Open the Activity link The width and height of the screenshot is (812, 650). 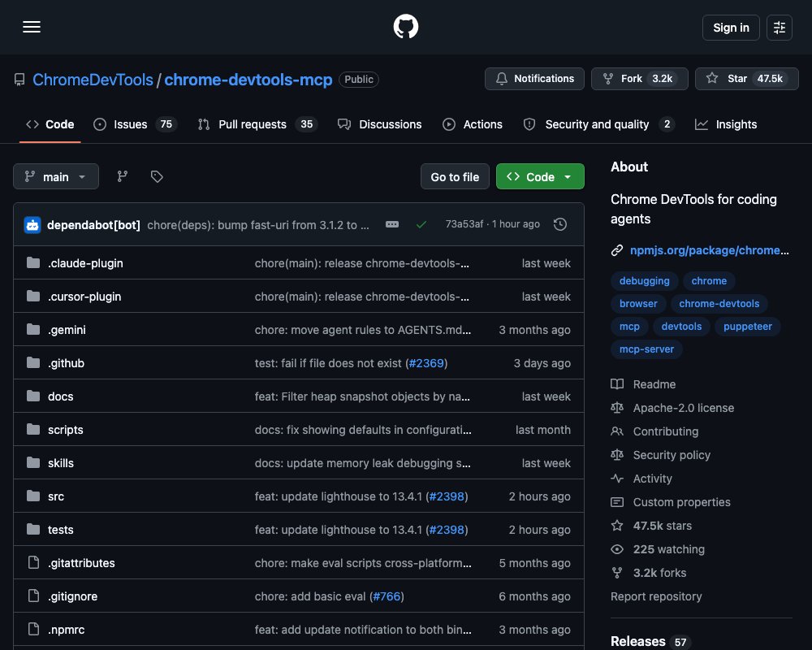641,479
